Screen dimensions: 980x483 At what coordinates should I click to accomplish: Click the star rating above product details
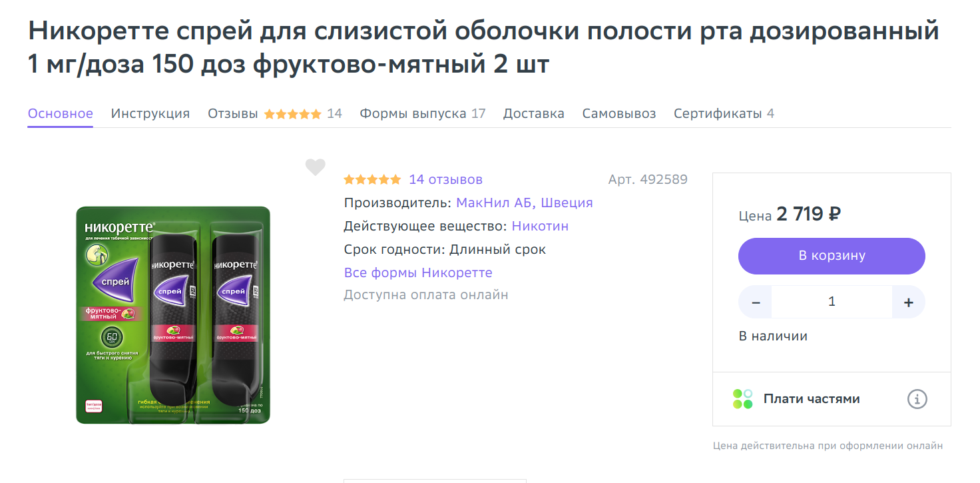[372, 180]
